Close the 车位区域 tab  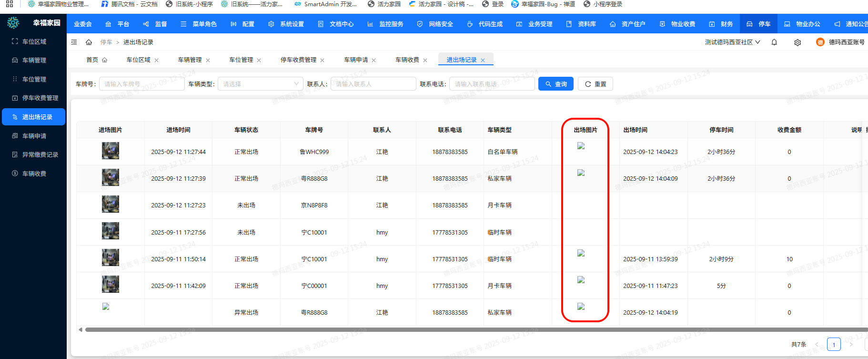coord(156,61)
